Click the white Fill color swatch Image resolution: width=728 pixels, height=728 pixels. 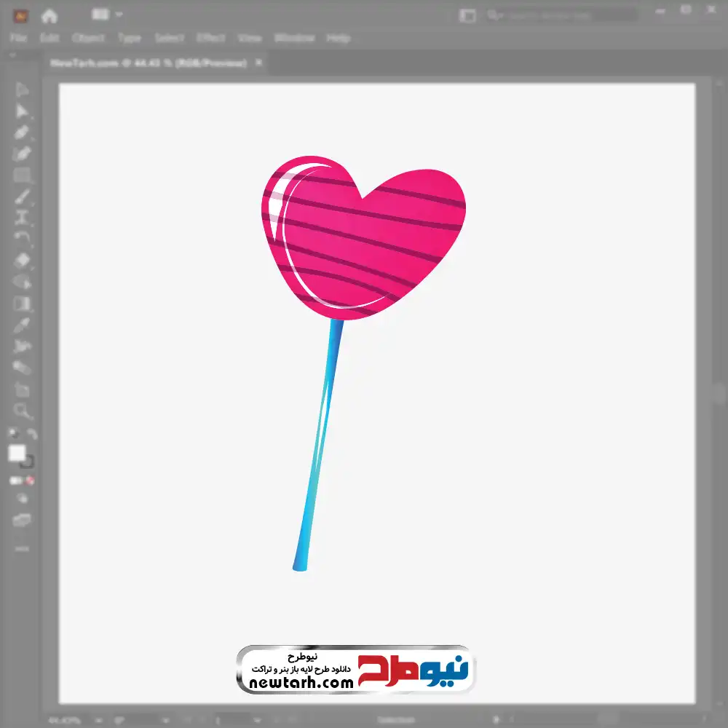click(x=17, y=453)
